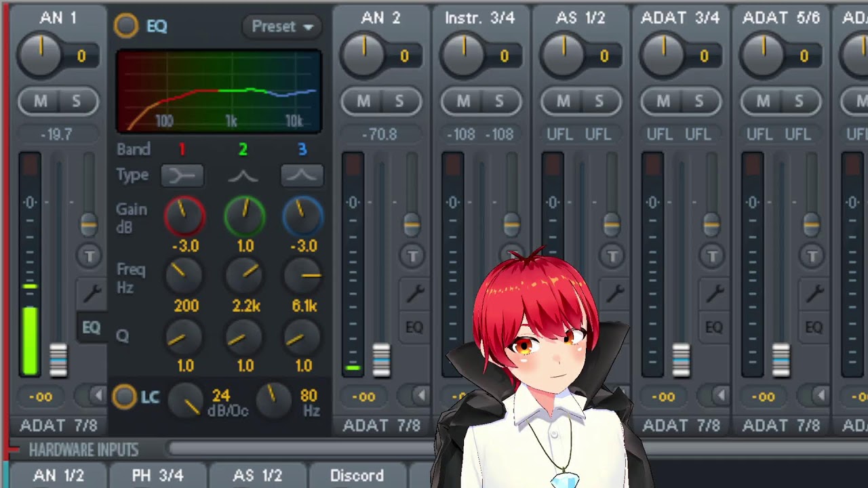Select the PH 3/4 bottom tab

158,476
